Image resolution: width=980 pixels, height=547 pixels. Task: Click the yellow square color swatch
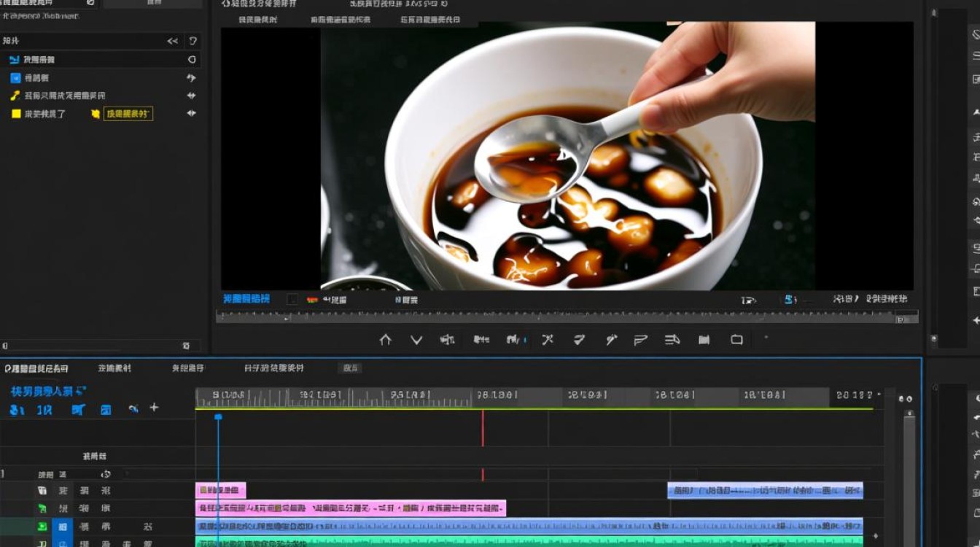[x=16, y=114]
